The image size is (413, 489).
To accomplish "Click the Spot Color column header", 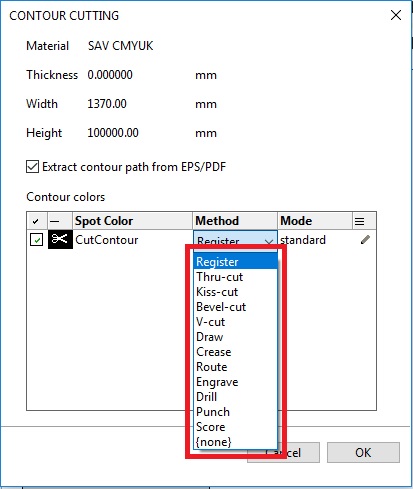I will pyautogui.click(x=132, y=221).
